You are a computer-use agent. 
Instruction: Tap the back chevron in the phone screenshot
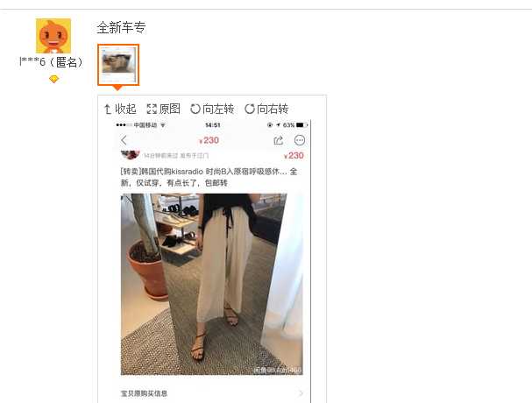124,140
